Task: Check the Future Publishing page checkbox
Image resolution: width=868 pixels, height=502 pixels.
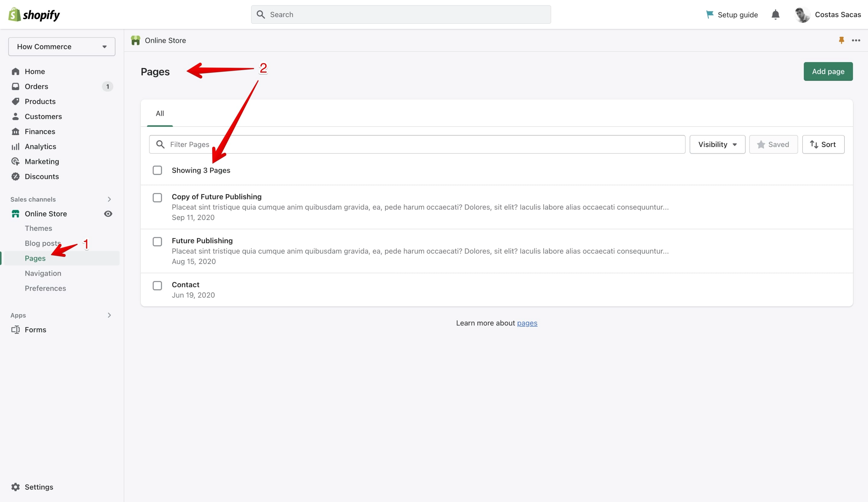Action: click(x=157, y=242)
